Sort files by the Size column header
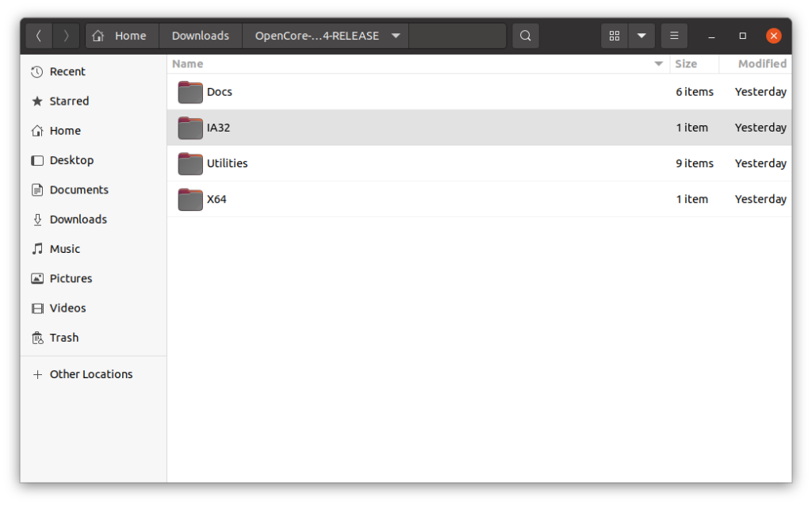The height and width of the screenshot is (505, 812). point(695,63)
